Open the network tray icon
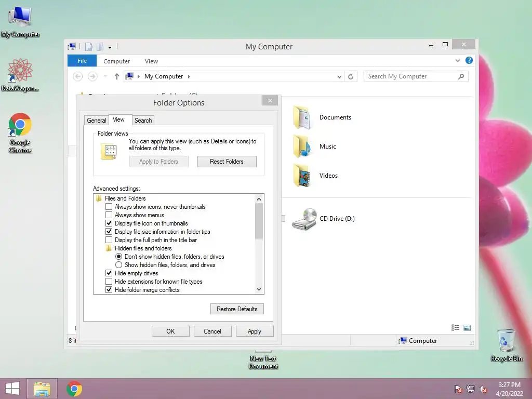Viewport: 532px width, 399px height. (x=471, y=389)
